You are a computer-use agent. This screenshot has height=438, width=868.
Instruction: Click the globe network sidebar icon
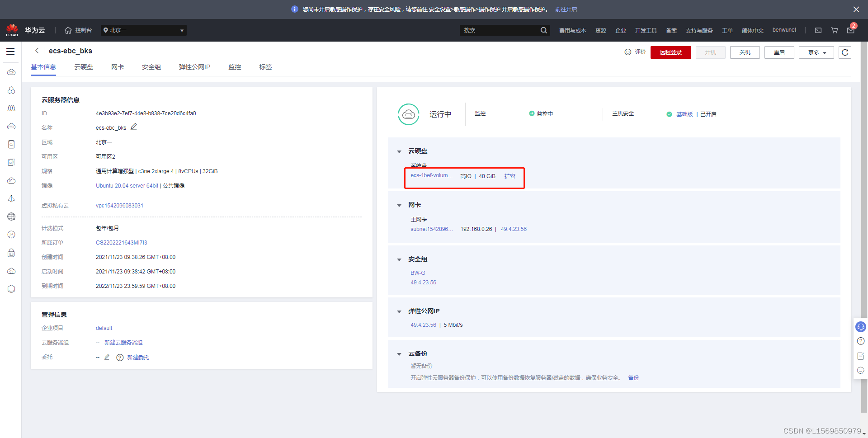click(11, 217)
